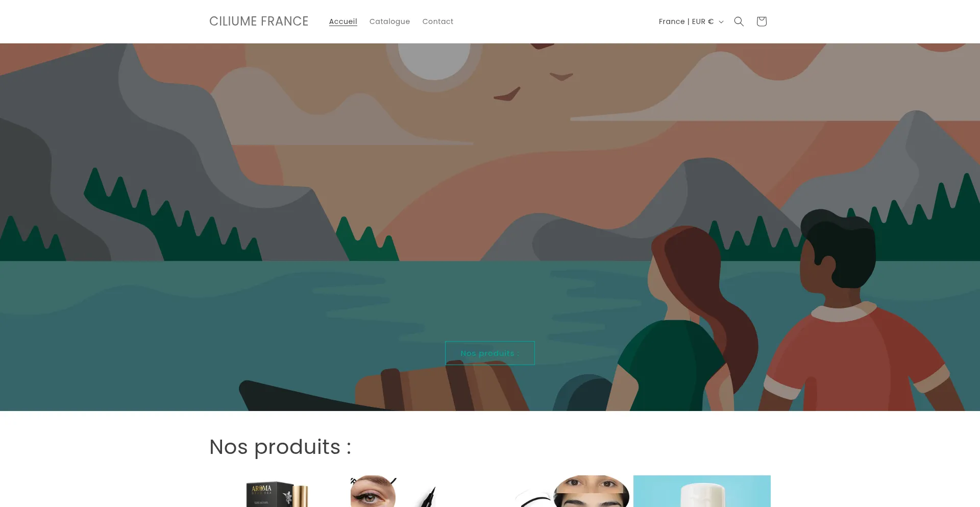This screenshot has width=980, height=507.
Task: Open the Contact page link
Action: 437,21
